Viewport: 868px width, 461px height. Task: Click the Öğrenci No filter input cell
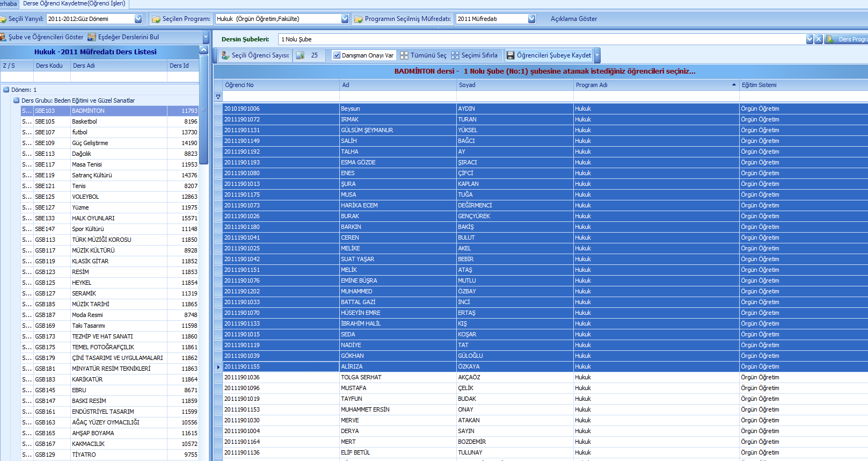[281, 96]
